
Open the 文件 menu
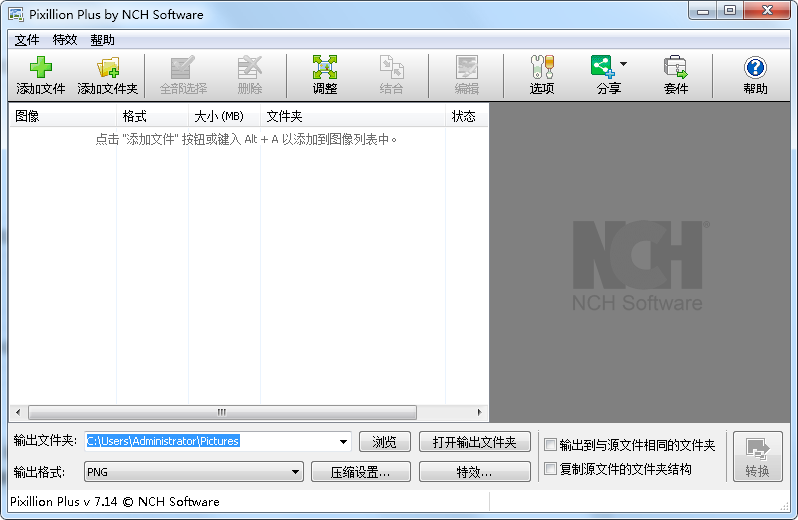coord(27,40)
